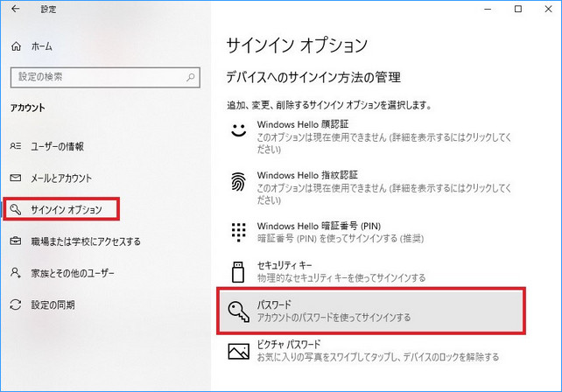Click the Windows Hello face recognition smiley icon

(238, 131)
